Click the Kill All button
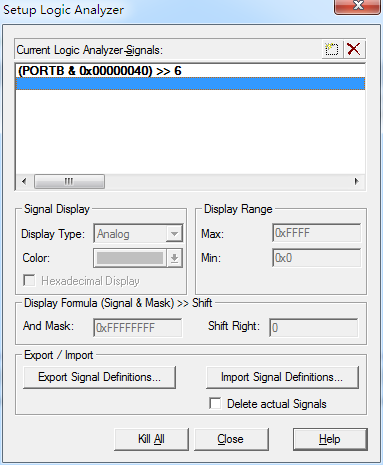The image size is (383, 465). tap(151, 439)
